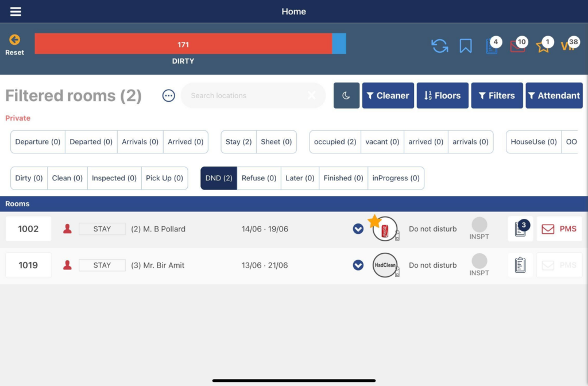Select the Dirty (0) filter tab
Screen dimensions: 588x386
[x=29, y=178]
